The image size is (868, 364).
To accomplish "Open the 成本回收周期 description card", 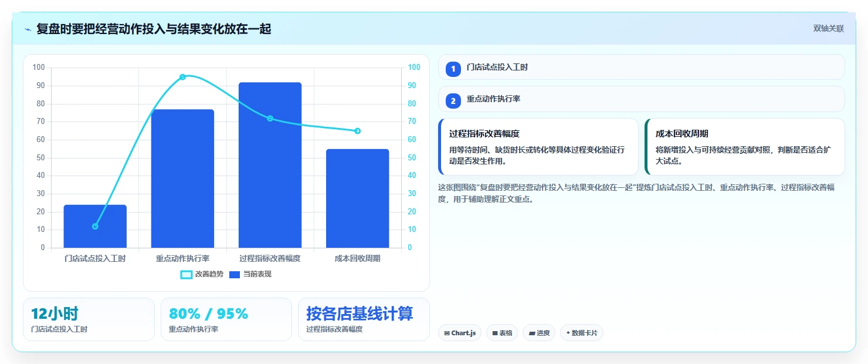I will pyautogui.click(x=744, y=147).
